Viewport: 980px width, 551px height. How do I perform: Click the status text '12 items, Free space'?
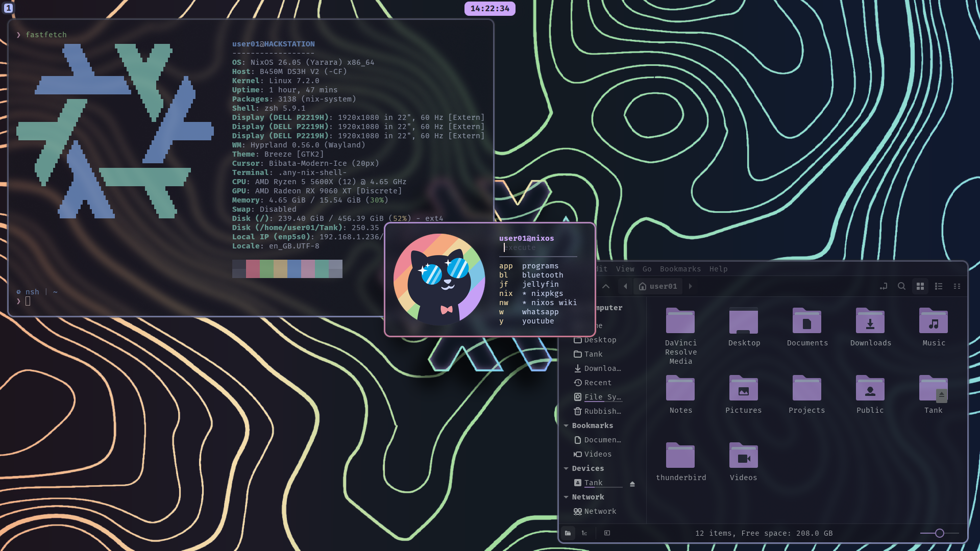764,533
